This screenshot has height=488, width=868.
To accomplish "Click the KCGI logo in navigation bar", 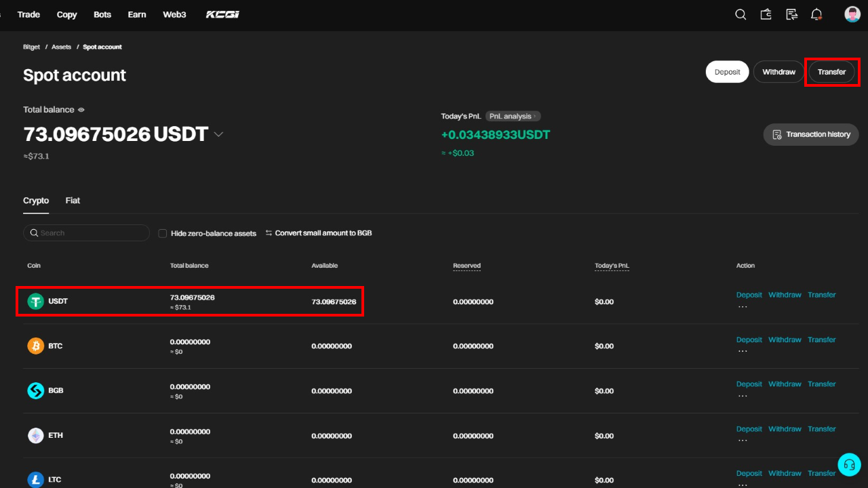I will [x=222, y=14].
